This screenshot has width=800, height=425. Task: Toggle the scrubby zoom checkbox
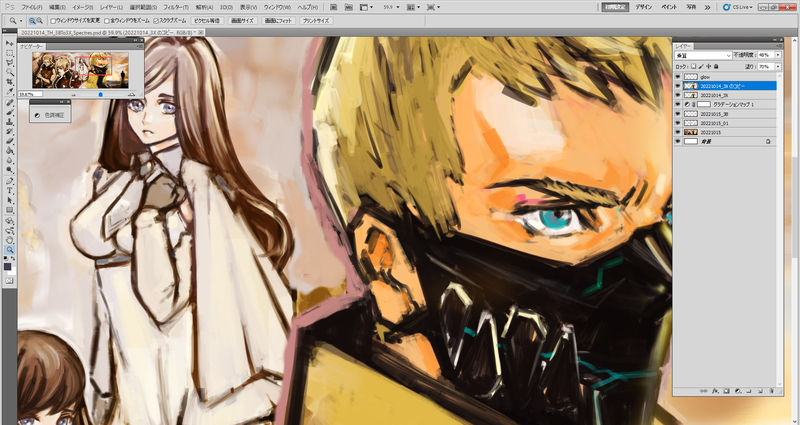pyautogui.click(x=156, y=21)
